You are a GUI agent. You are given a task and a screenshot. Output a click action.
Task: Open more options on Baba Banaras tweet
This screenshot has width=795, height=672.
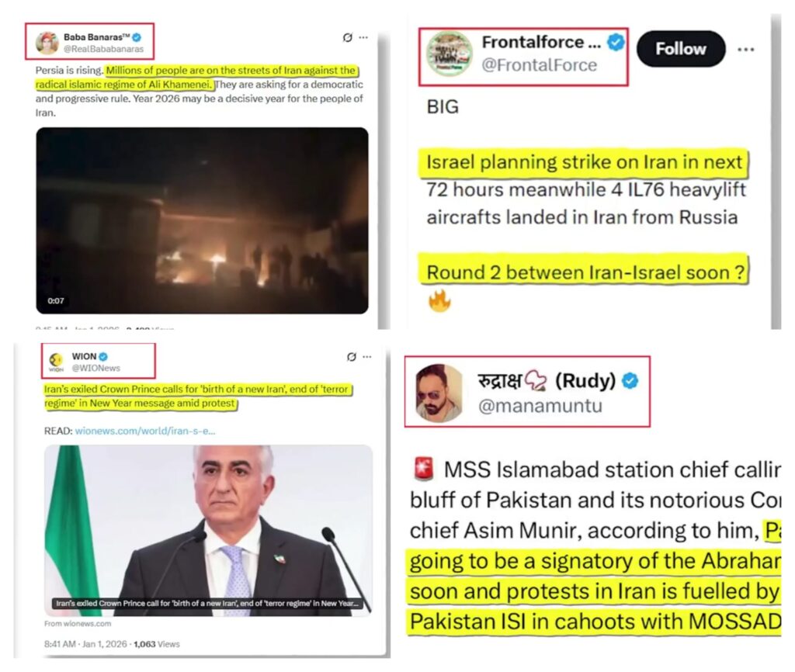[363, 37]
